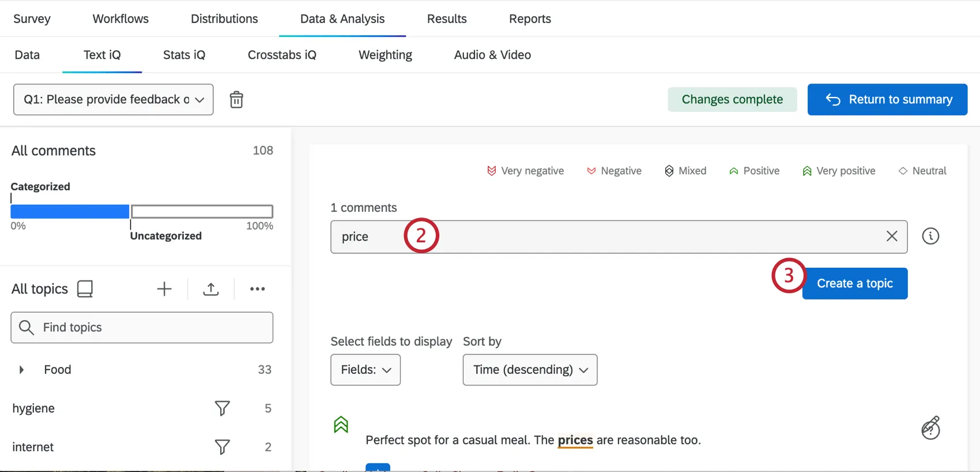Click the edit sentiment icon on comment
This screenshot has height=472, width=980.
coord(930,428)
